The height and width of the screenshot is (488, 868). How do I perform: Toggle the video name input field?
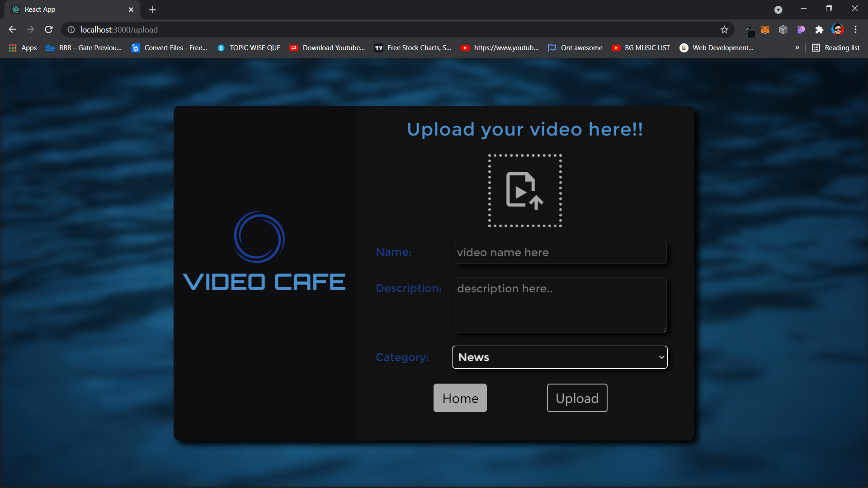[560, 252]
